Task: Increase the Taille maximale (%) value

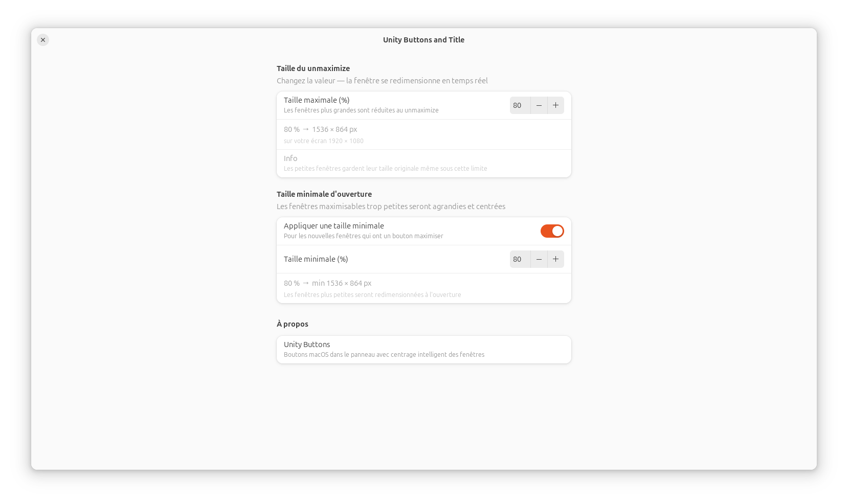Action: (555, 105)
